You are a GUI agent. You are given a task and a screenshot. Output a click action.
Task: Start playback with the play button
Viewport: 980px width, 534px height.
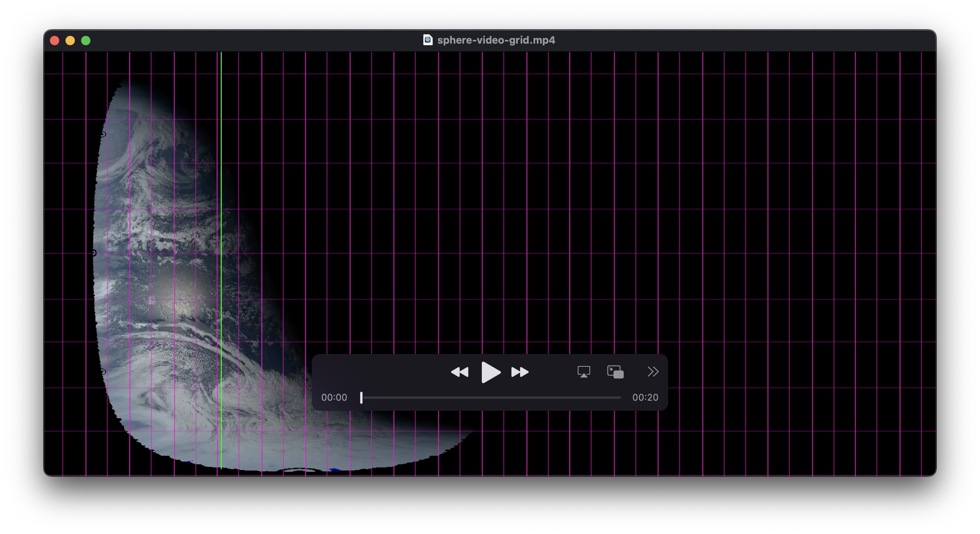pos(490,372)
